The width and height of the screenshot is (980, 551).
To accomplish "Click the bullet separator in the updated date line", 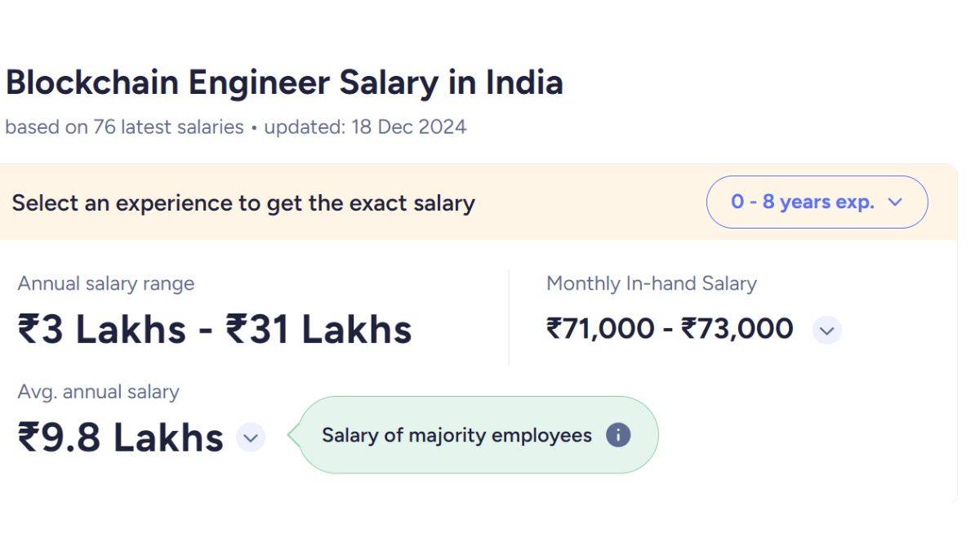I will [x=255, y=128].
